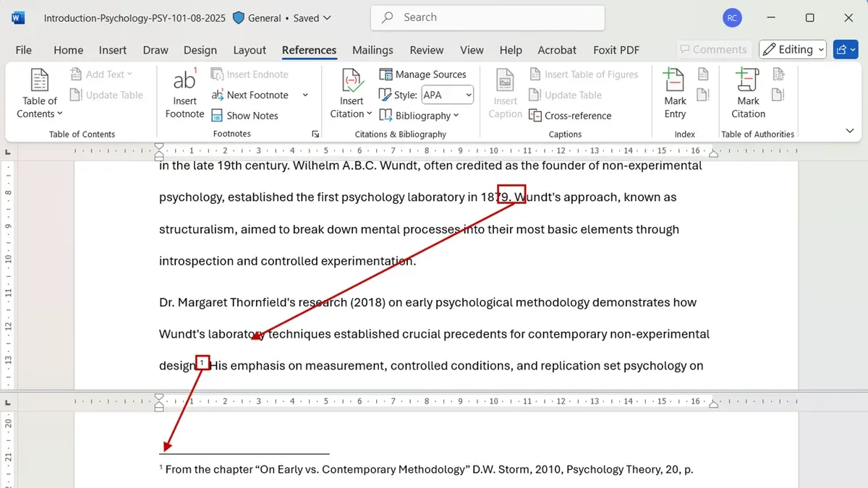Click Insert Table of Figures
The image size is (868, 488).
click(584, 74)
